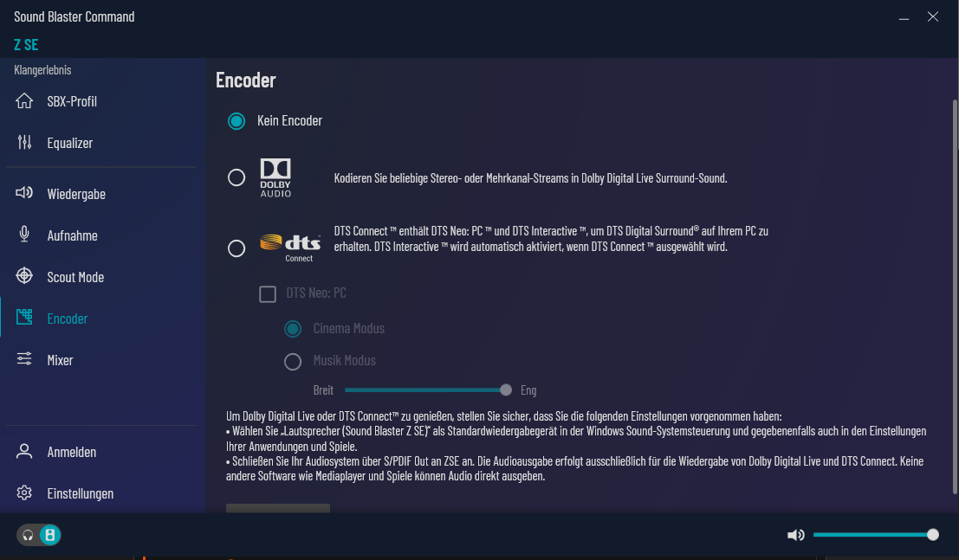This screenshot has width=959, height=560.
Task: Choose the Musik Modus radio button
Action: tap(293, 361)
